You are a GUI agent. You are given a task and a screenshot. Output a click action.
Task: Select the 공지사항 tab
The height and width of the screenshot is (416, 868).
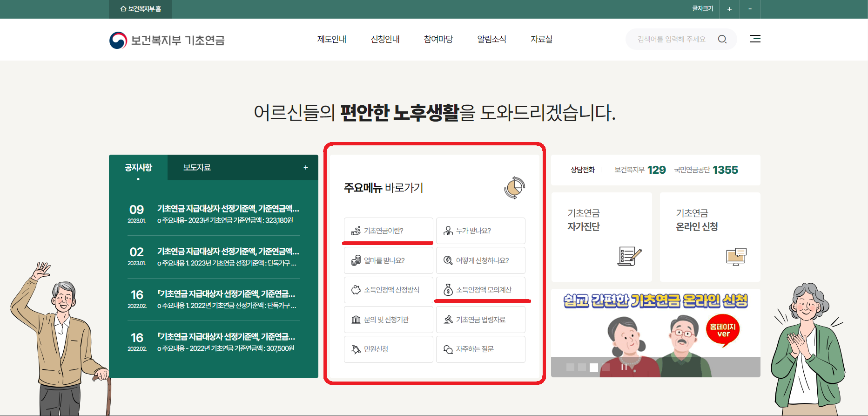138,168
